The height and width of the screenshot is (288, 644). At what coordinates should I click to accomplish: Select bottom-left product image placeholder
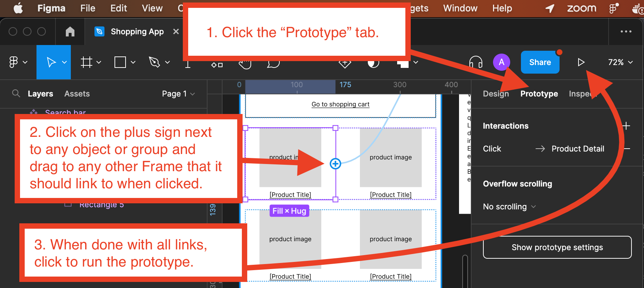pos(290,239)
